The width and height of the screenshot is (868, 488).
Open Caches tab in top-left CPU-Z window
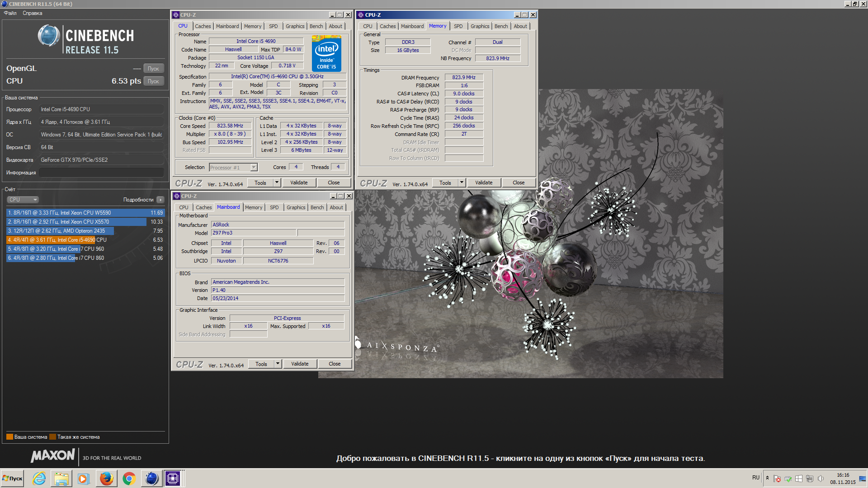pos(203,26)
